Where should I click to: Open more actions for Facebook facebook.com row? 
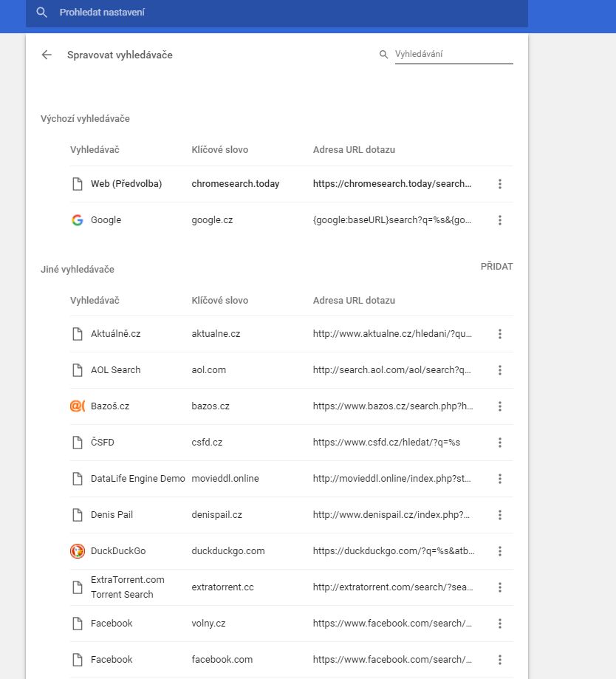pos(500,660)
